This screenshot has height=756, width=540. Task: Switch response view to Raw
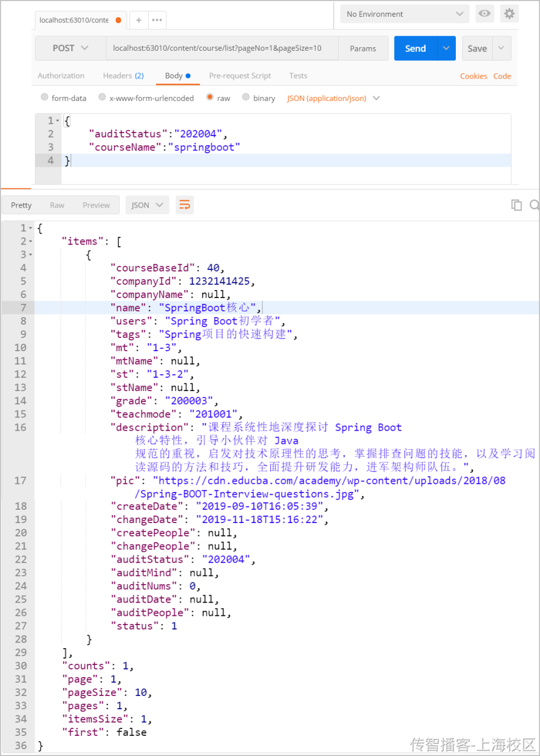click(57, 205)
